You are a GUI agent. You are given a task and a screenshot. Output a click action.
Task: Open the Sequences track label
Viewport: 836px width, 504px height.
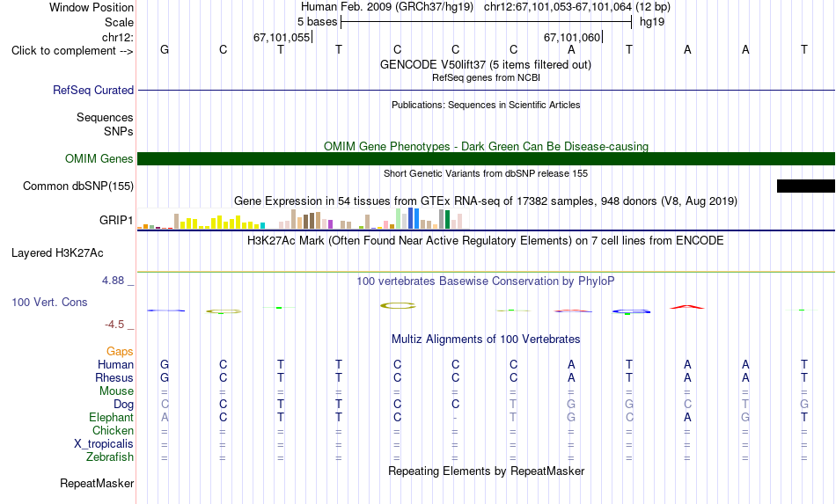(x=105, y=117)
